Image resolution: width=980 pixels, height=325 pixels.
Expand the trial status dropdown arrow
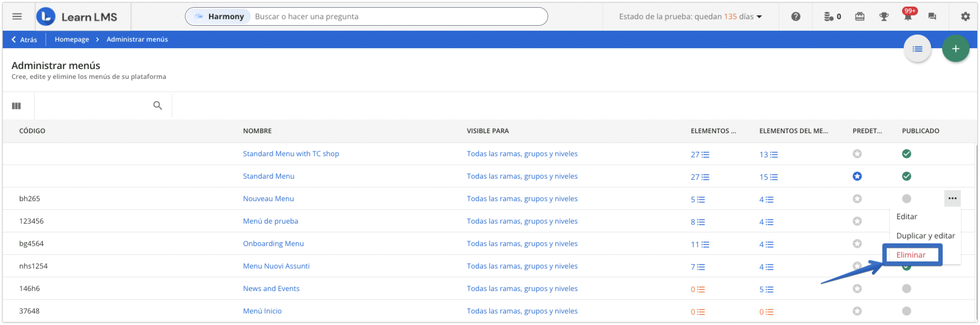(x=759, y=17)
